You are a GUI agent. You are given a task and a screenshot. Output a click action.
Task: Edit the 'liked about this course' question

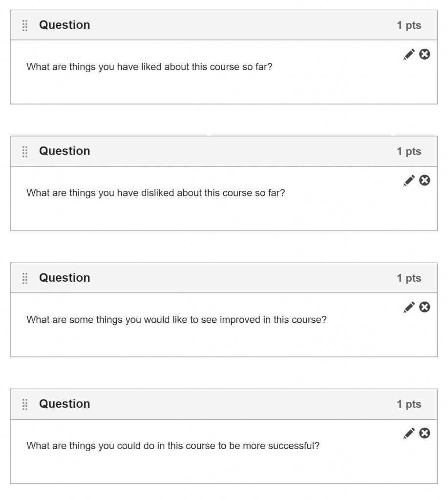tap(409, 55)
